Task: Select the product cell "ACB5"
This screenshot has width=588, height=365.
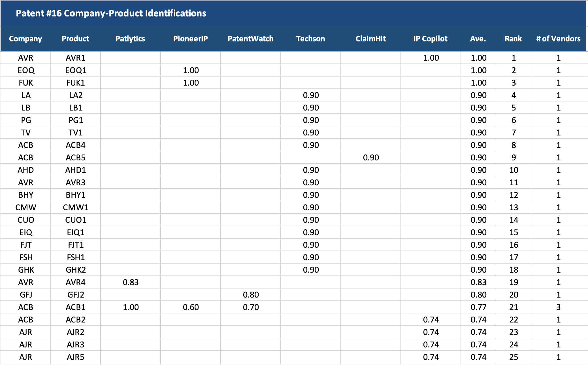Action: [76, 158]
